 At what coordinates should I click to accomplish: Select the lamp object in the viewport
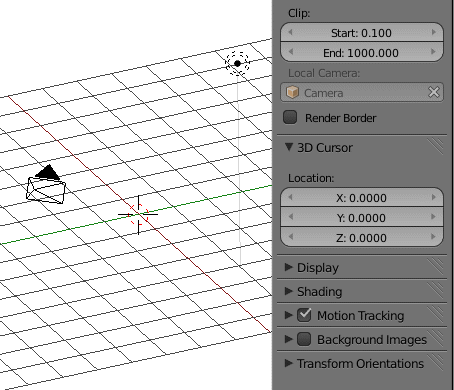pos(237,63)
